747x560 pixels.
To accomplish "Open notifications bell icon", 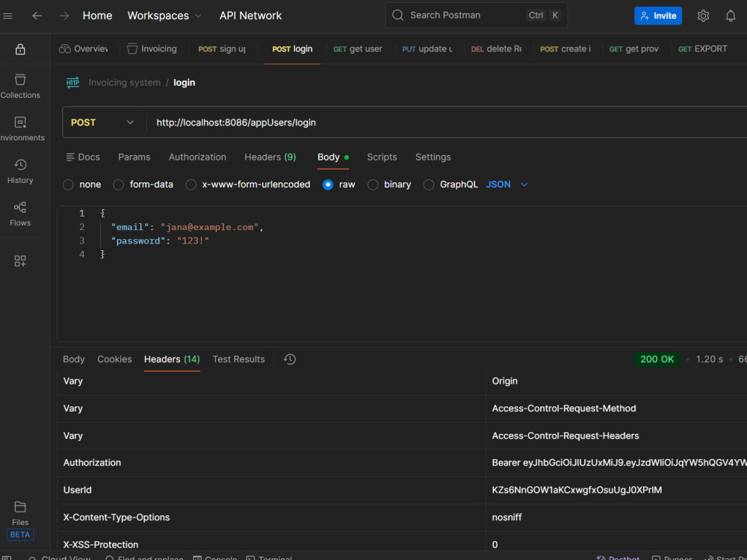I will (x=731, y=16).
